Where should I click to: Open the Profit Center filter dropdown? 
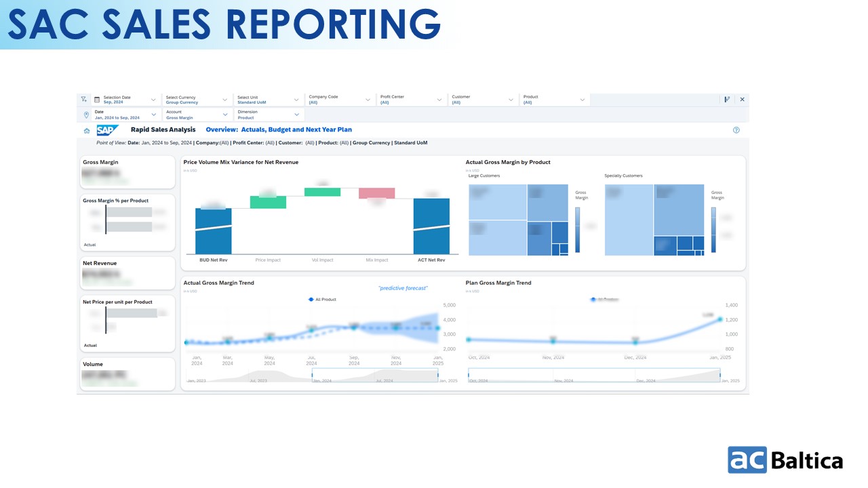coord(439,100)
